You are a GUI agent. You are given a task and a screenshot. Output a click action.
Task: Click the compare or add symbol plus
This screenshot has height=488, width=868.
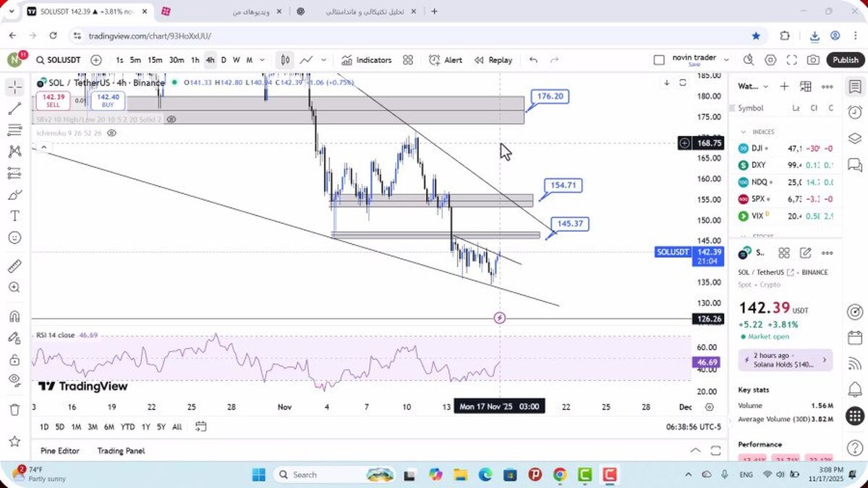coord(96,60)
